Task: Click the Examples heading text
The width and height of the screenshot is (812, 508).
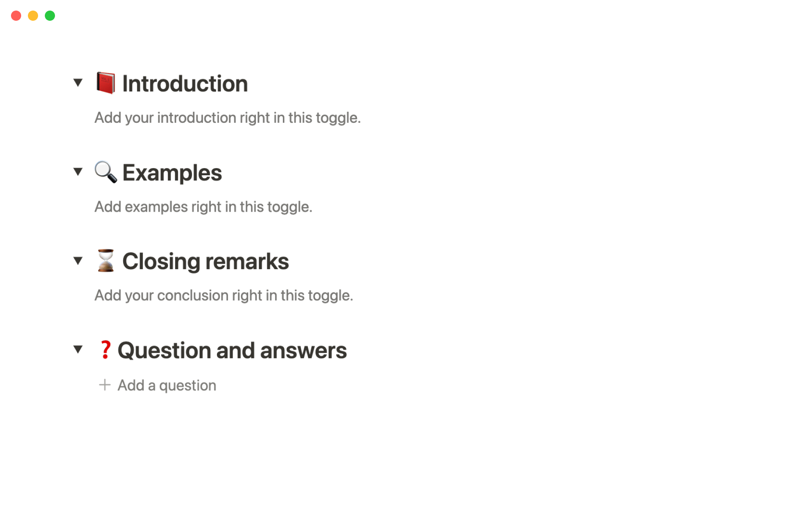Action: tap(172, 173)
